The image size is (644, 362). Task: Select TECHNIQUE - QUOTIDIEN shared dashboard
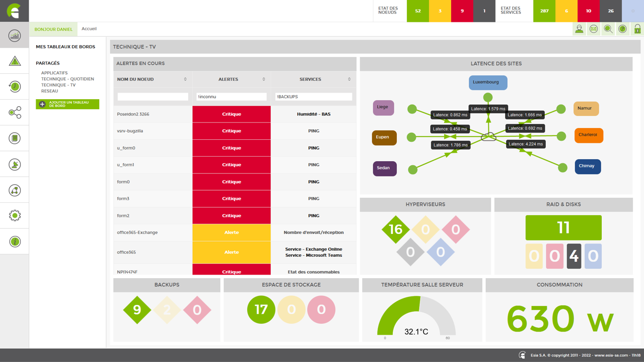(x=67, y=79)
